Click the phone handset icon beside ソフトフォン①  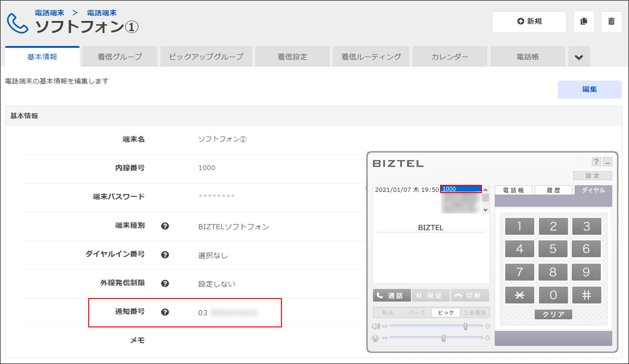(x=18, y=23)
